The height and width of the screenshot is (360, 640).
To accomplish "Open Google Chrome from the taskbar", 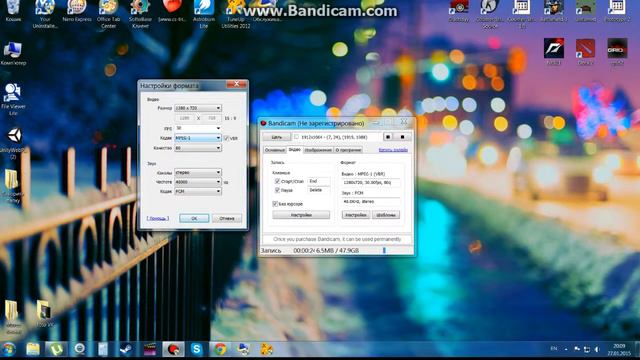I will [220, 349].
